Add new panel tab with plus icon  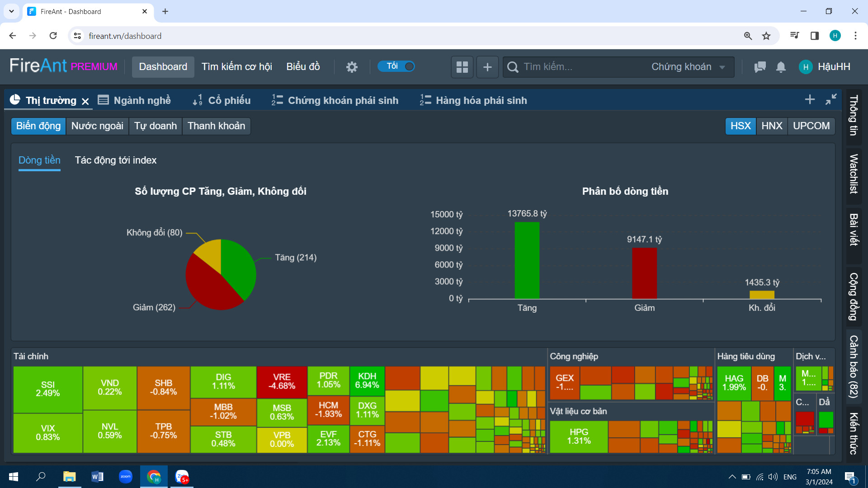[810, 99]
